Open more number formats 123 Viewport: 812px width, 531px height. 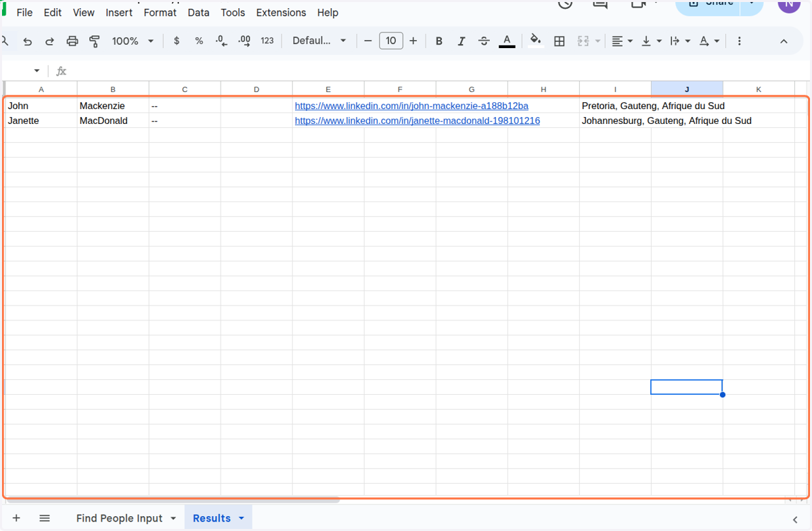pos(267,41)
